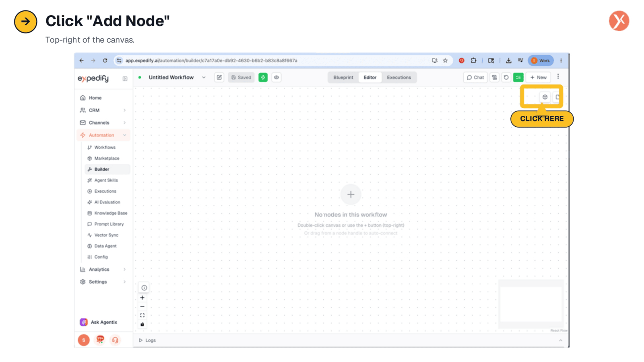Zoom out with the canvas minus control
The height and width of the screenshot is (362, 644).
point(142,306)
